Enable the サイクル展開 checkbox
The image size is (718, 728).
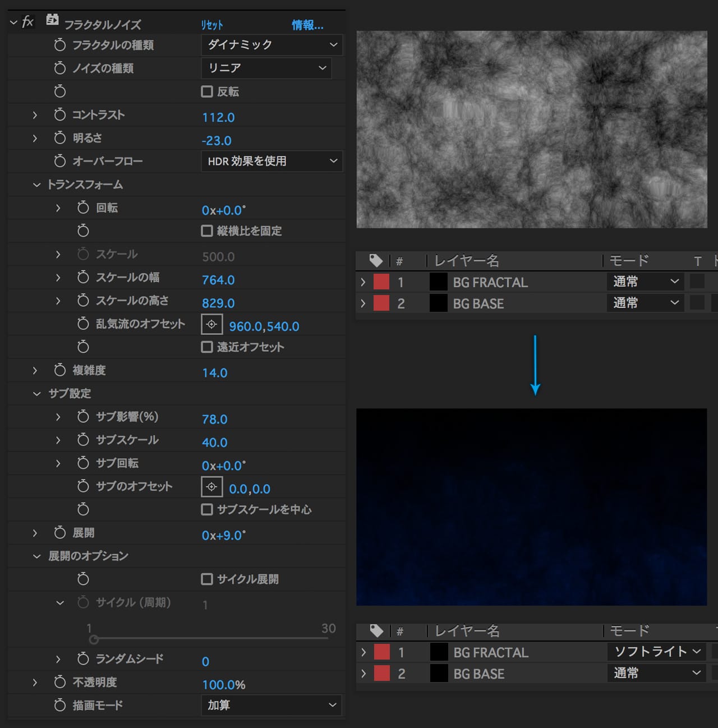(x=207, y=579)
